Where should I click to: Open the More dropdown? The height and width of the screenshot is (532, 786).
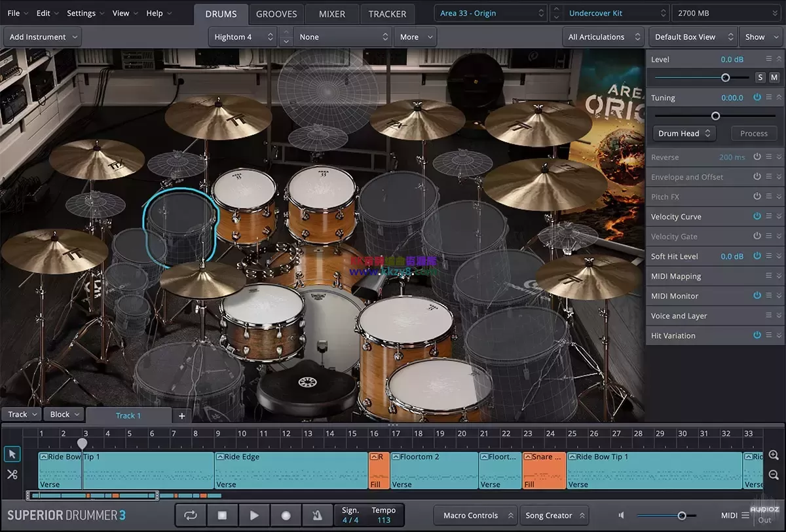pyautogui.click(x=415, y=37)
